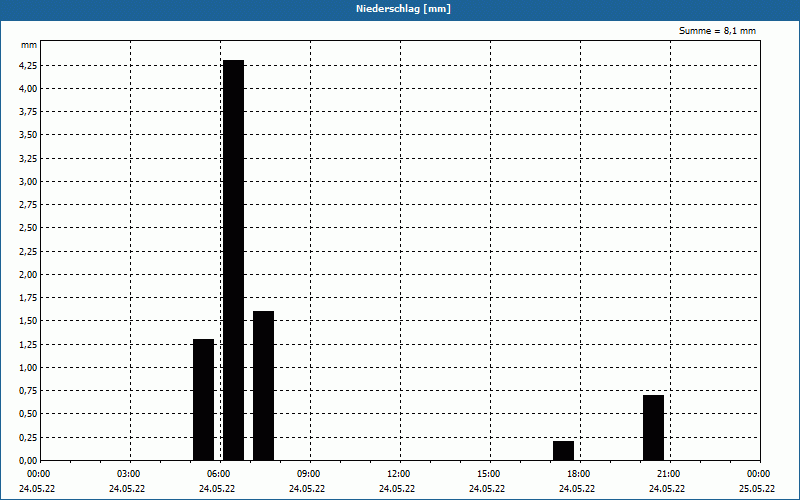Click the 15:00 time label
This screenshot has width=800, height=500.
[488, 474]
